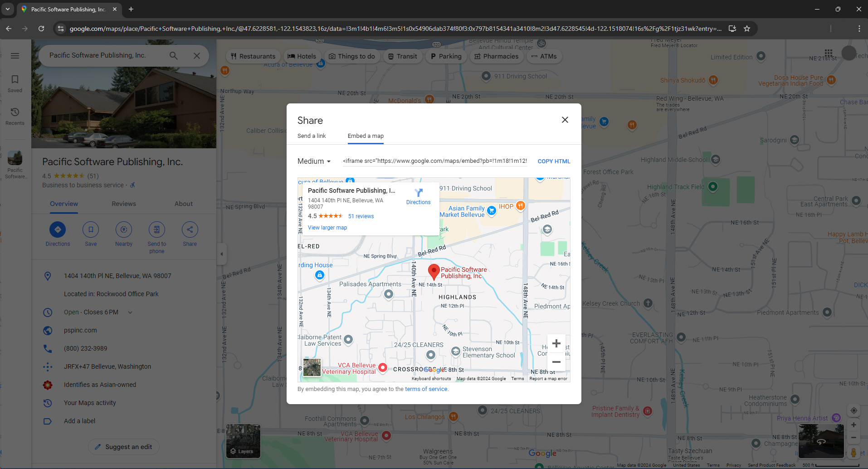
Task: Switch to Send a link tab
Action: [312, 136]
